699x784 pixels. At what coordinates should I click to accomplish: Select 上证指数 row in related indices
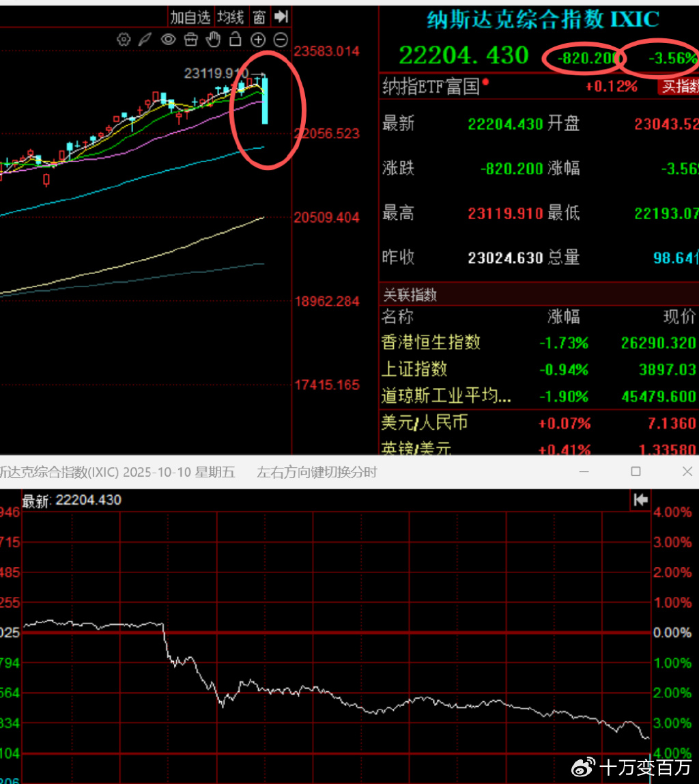point(414,369)
